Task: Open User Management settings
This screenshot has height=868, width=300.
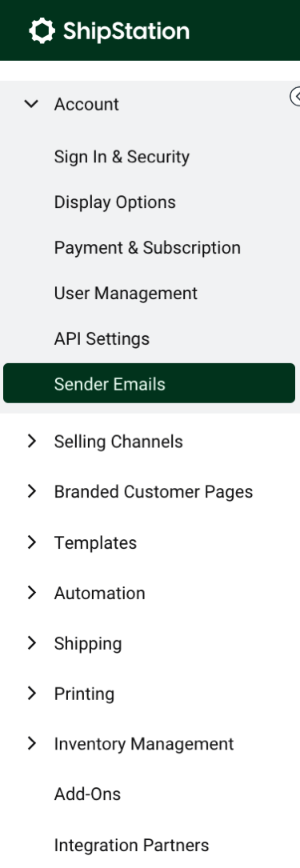Action: [126, 294]
